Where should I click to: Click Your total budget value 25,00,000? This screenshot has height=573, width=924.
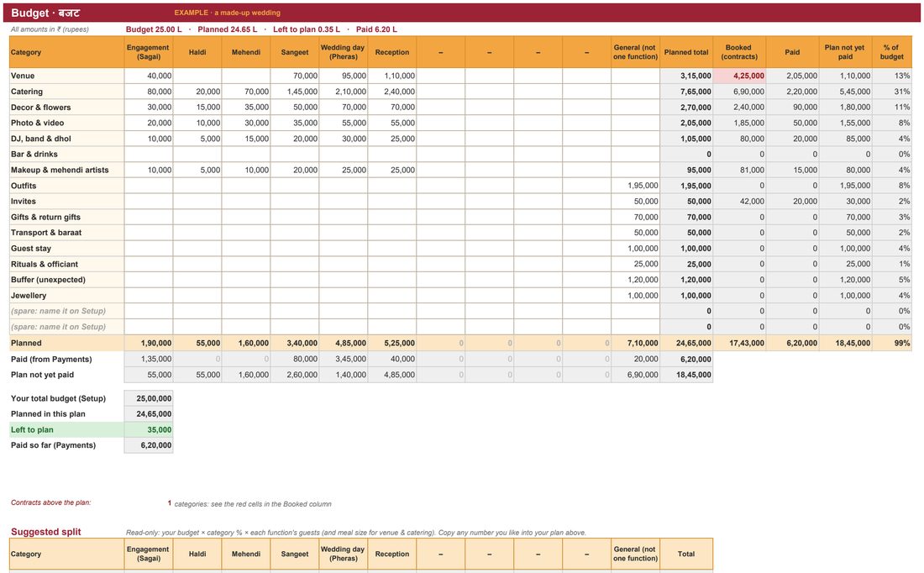(x=149, y=398)
